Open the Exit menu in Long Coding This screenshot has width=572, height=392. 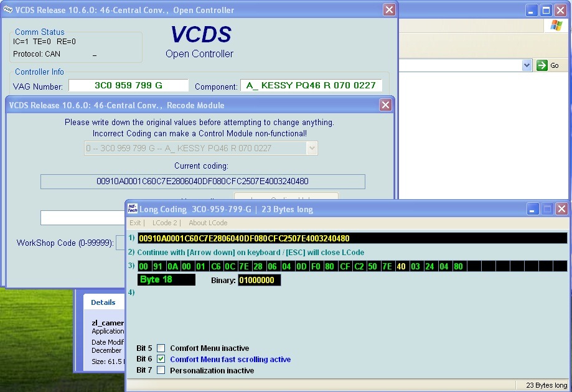point(135,223)
